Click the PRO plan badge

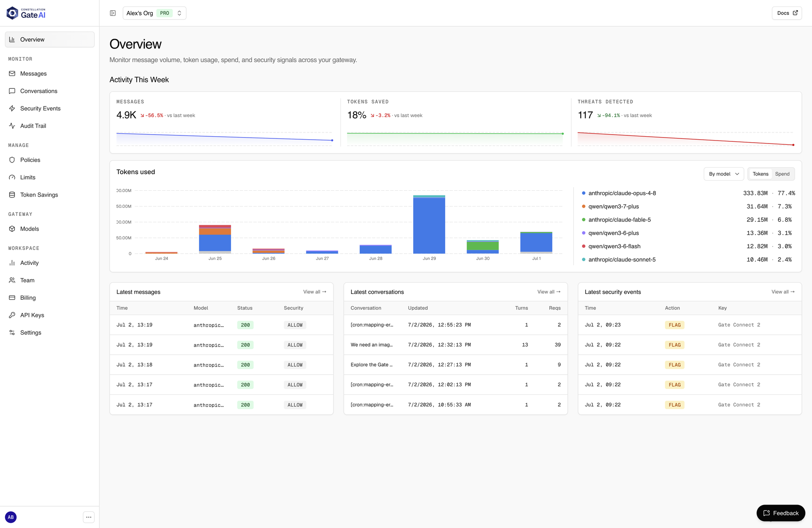point(164,13)
